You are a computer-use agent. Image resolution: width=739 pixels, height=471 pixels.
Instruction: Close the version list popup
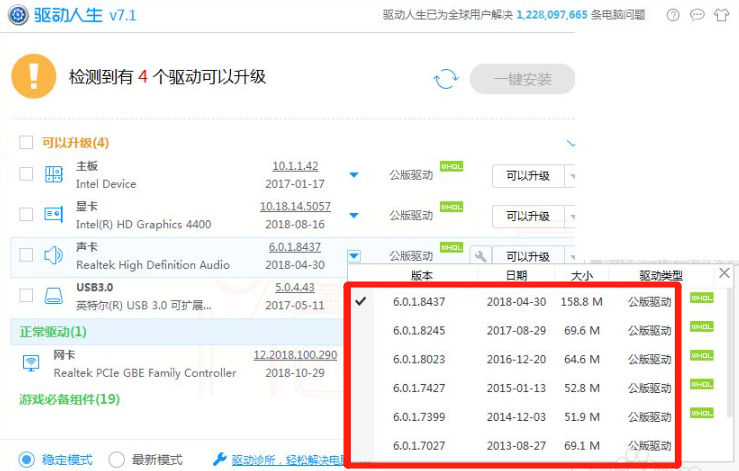(x=724, y=273)
